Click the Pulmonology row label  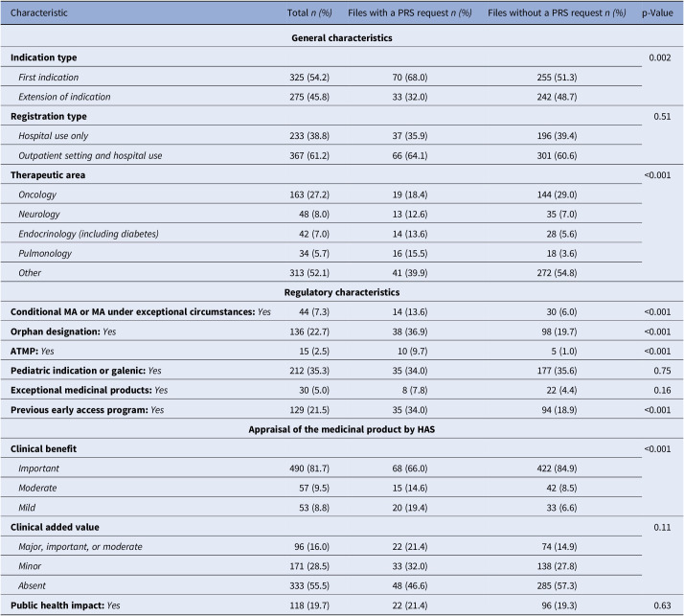click(45, 254)
